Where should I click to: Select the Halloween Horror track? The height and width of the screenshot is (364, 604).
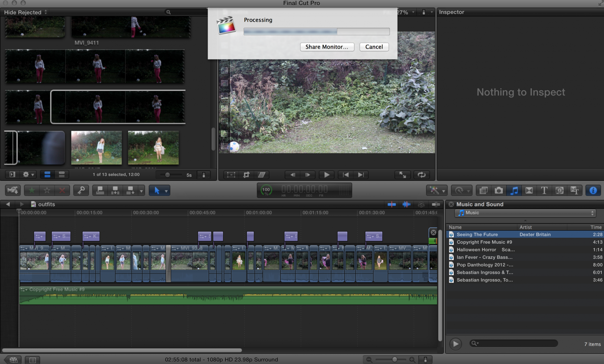pyautogui.click(x=476, y=250)
